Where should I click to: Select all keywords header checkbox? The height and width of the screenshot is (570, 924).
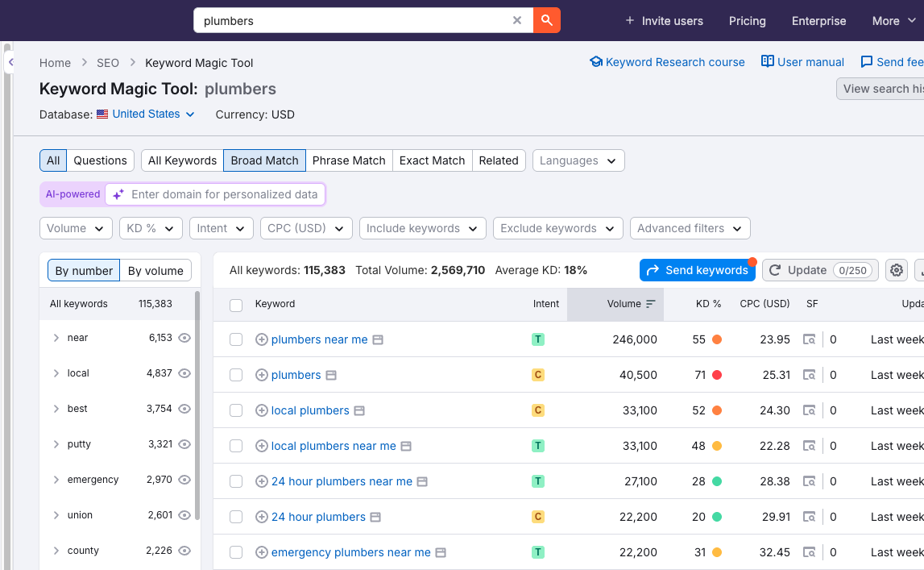(236, 305)
